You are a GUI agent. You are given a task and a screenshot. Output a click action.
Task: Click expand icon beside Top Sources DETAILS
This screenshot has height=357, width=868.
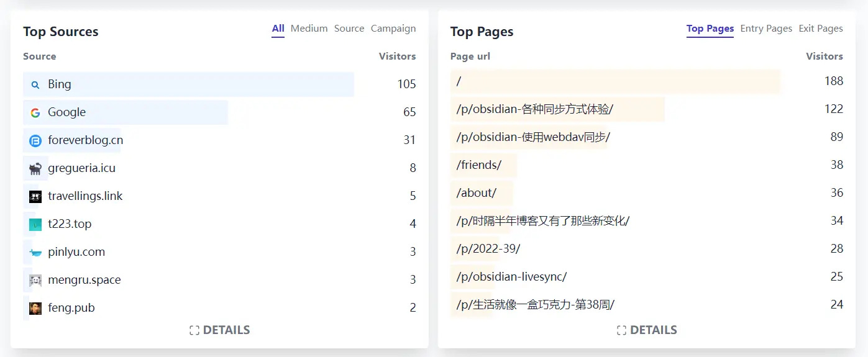pos(194,330)
